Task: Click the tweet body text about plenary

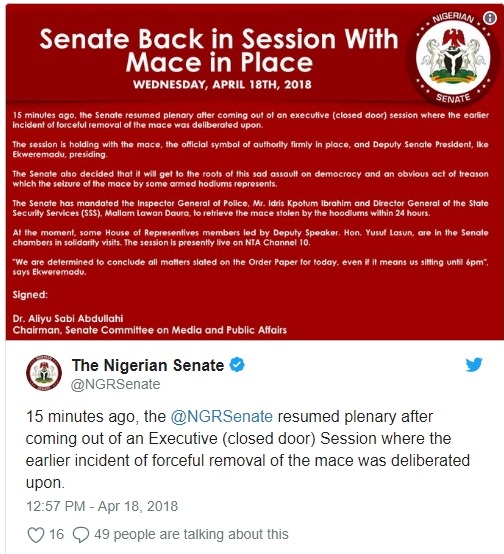Action: click(x=247, y=449)
